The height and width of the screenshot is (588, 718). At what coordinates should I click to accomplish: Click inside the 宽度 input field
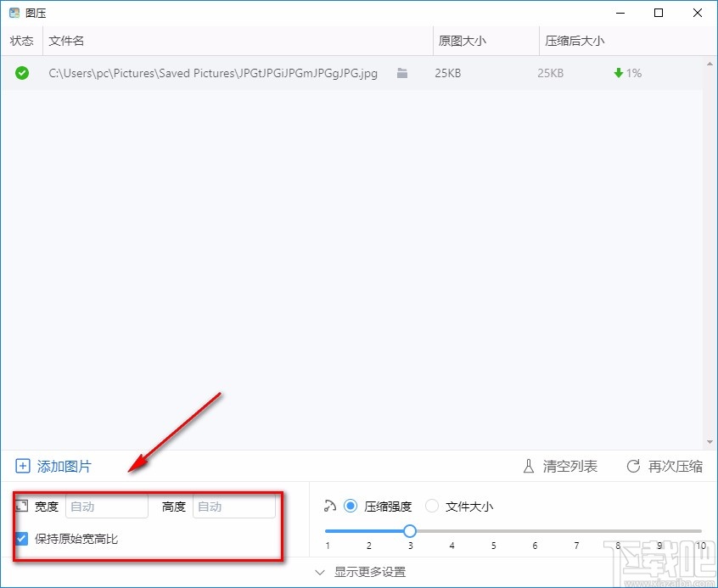click(106, 506)
